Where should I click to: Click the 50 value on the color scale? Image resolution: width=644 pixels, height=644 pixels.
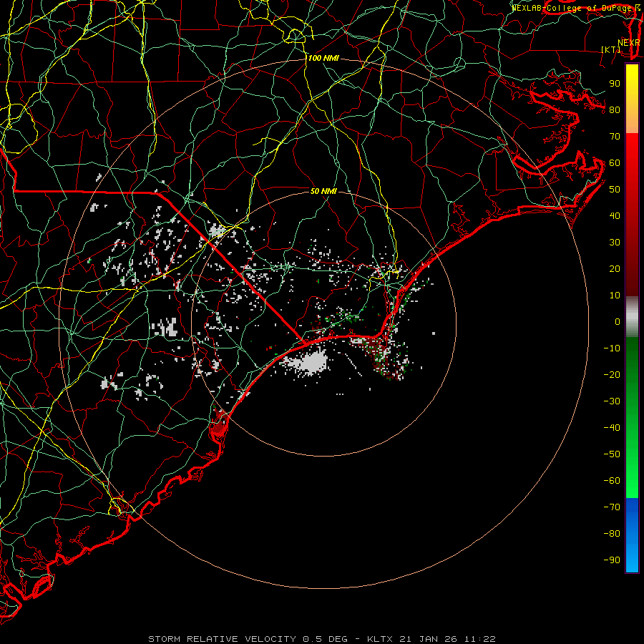[615, 190]
